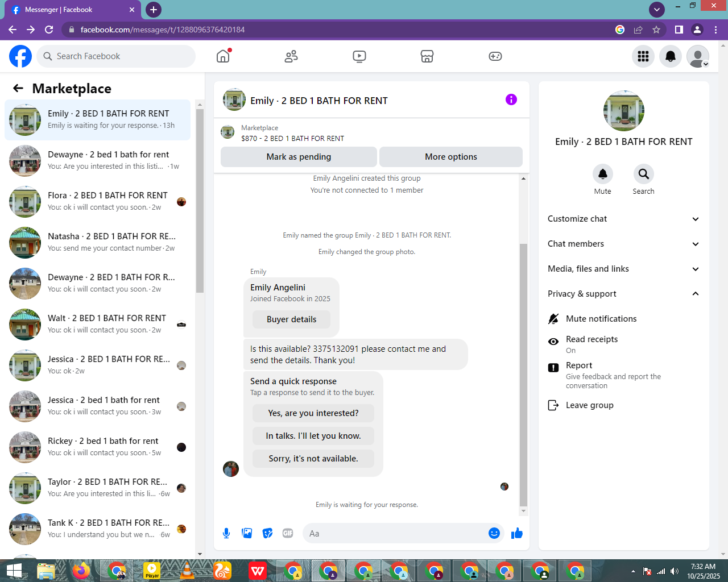Viewport: 728px width, 582px height.
Task: Open Walt 2 BED 1 BATH chat
Action: coord(97,325)
